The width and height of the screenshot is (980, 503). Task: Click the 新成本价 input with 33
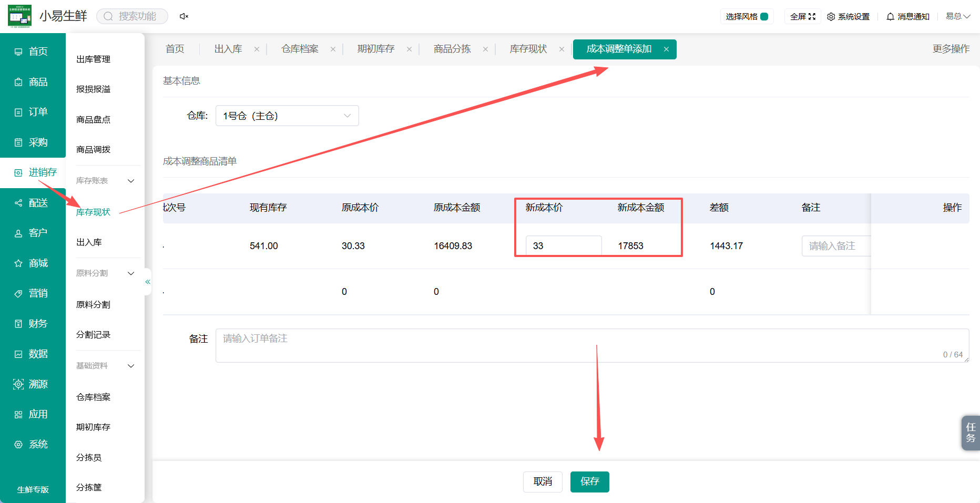click(564, 245)
